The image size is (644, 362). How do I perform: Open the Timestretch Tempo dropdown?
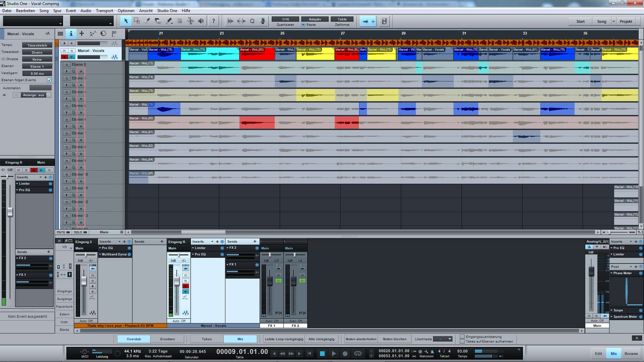[x=37, y=45]
